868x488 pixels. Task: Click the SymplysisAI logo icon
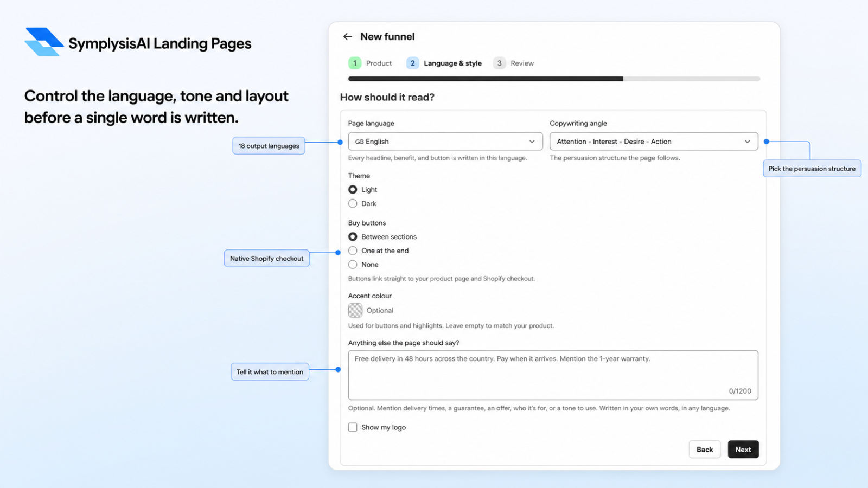coord(44,42)
